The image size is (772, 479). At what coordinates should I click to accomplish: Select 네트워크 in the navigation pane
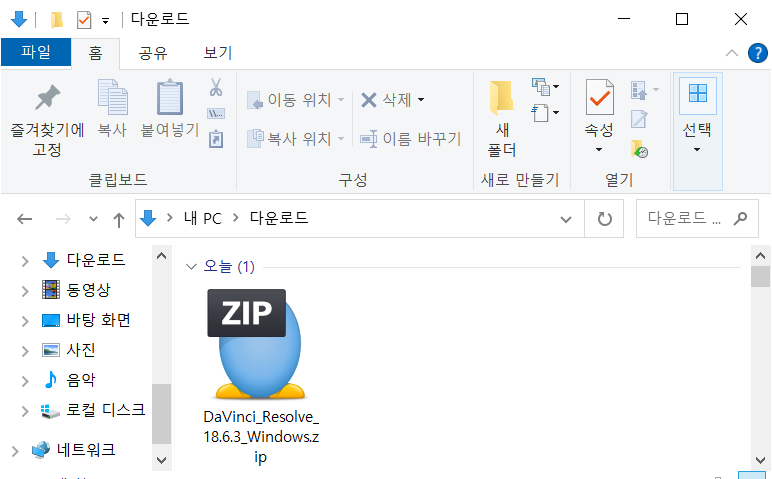pyautogui.click(x=86, y=449)
